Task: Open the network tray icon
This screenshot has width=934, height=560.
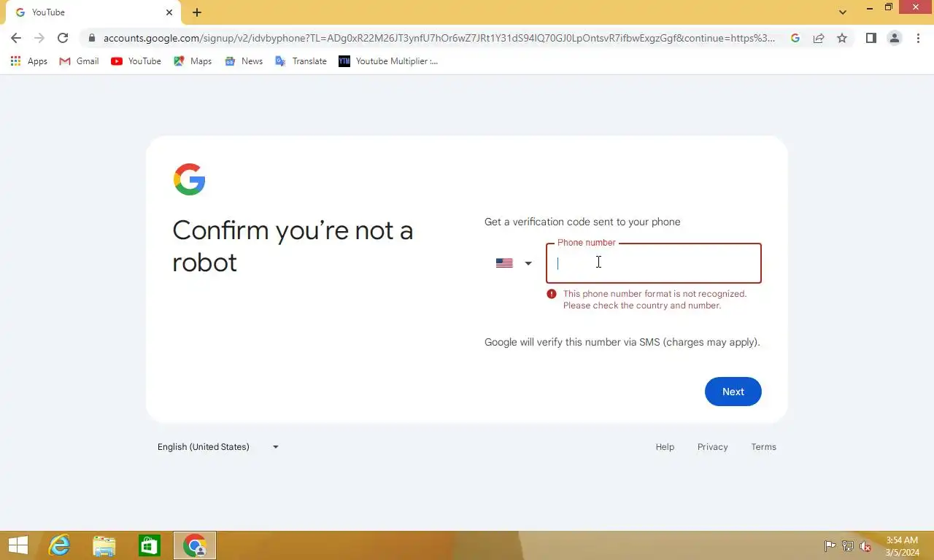Action: pyautogui.click(x=848, y=546)
